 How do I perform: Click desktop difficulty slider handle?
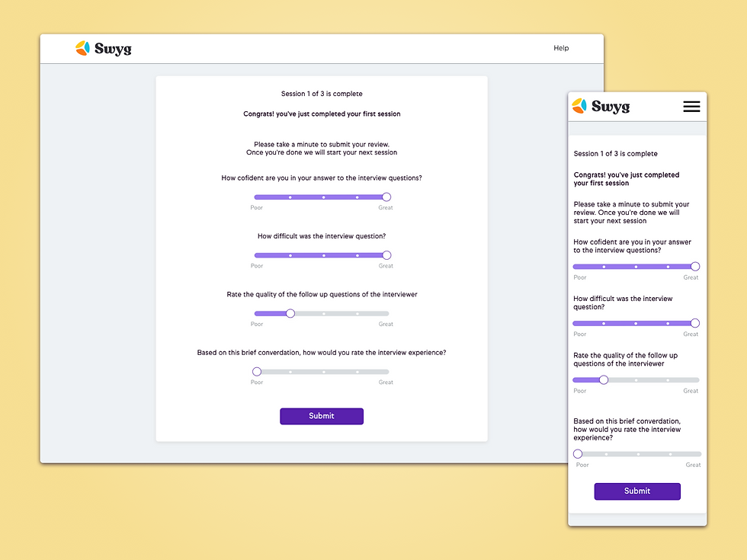point(387,255)
